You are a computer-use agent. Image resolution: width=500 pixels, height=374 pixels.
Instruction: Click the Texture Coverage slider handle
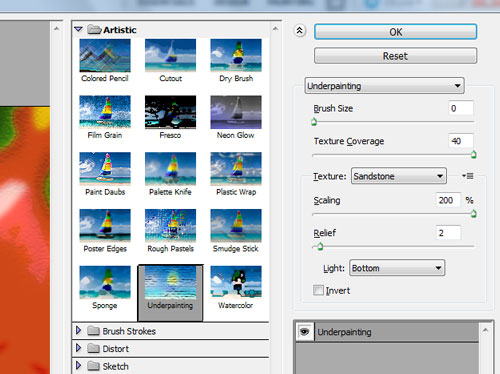point(473,154)
